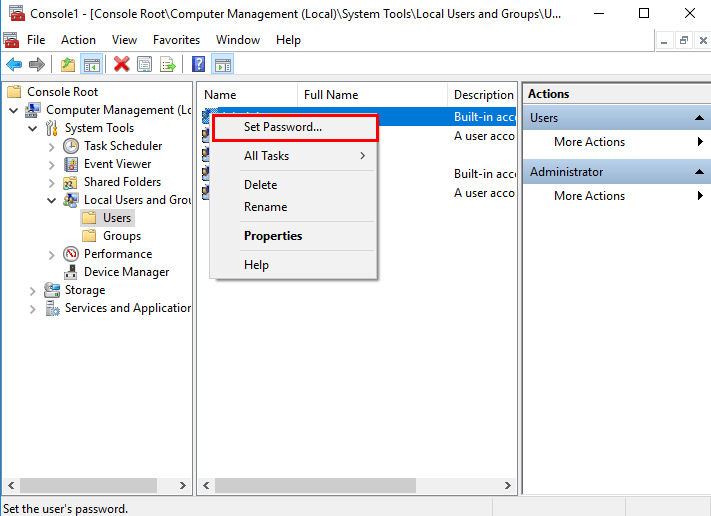Collapse the System Tools node
This screenshot has height=516, width=711.
pos(33,128)
